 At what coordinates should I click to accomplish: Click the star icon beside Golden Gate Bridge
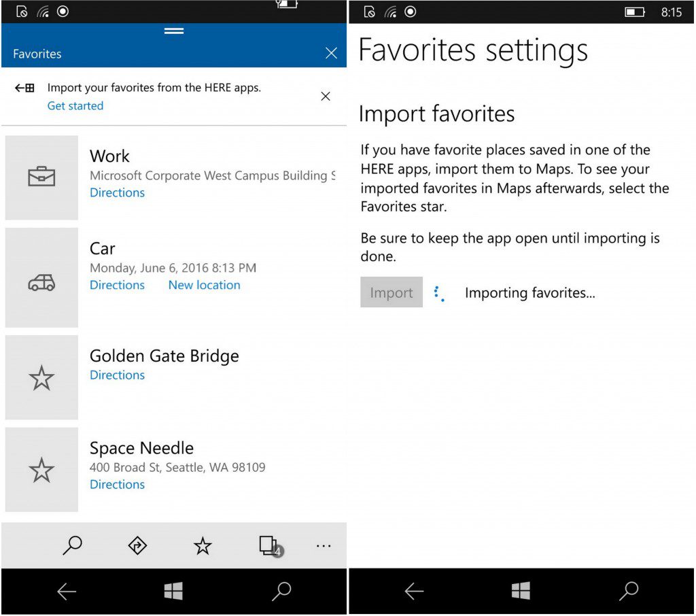(x=41, y=377)
